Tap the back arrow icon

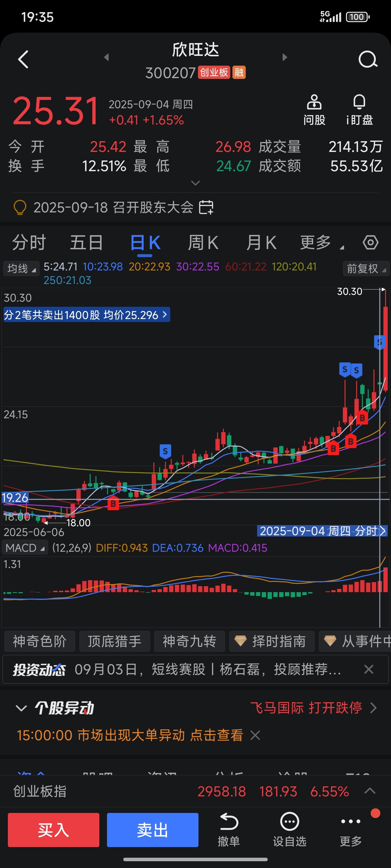click(x=23, y=60)
